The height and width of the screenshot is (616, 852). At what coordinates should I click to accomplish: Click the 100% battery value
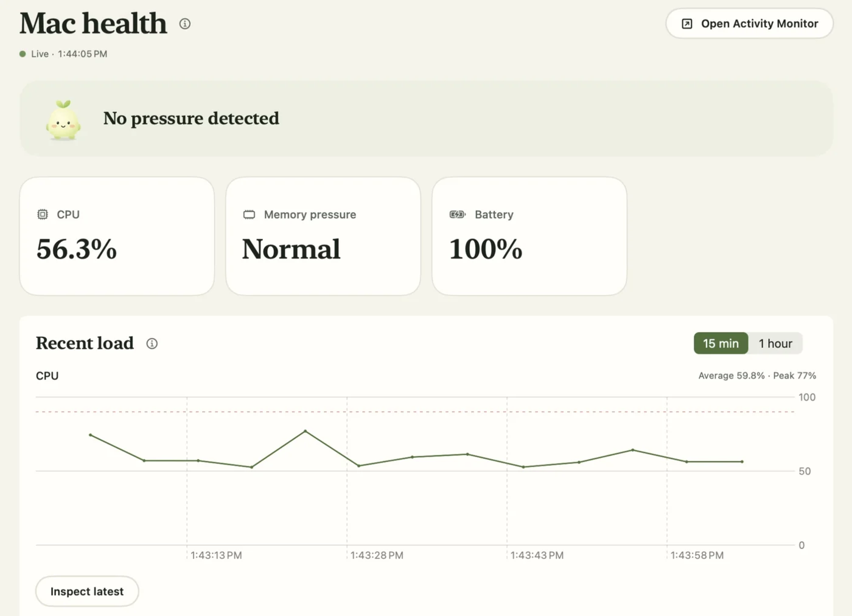tap(486, 249)
